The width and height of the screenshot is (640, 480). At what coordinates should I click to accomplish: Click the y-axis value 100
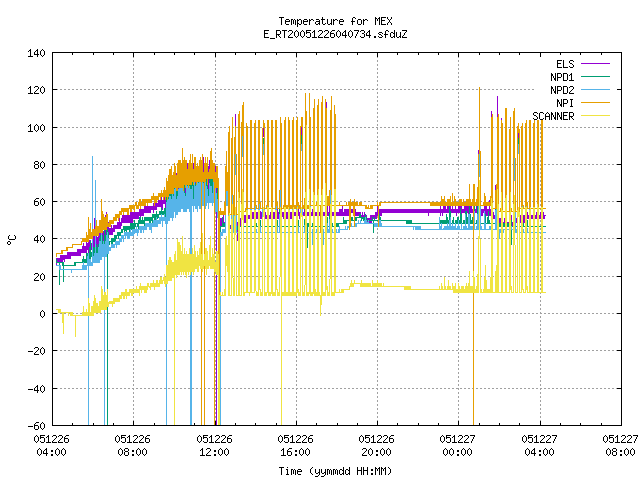tap(36, 128)
